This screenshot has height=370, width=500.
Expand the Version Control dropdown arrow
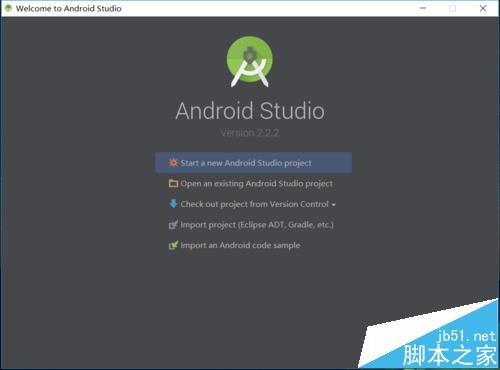pyautogui.click(x=334, y=205)
